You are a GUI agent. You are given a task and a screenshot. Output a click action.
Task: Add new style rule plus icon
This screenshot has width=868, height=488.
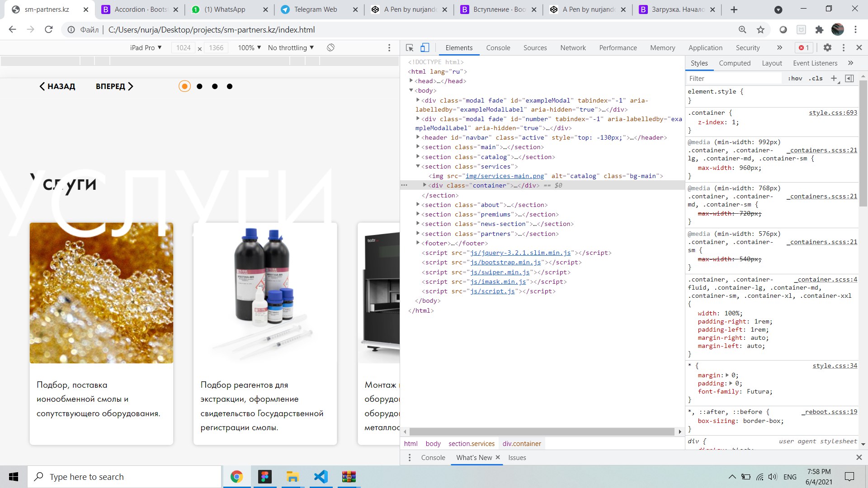834,78
